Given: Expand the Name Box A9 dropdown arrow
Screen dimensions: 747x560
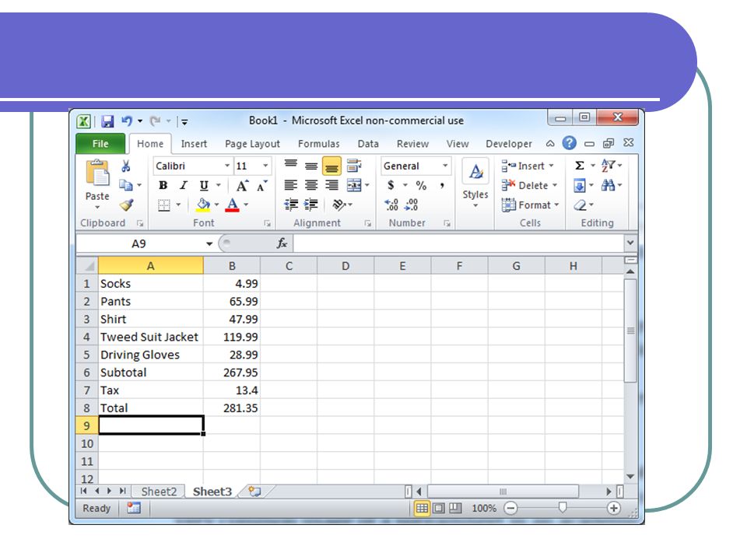Looking at the screenshot, I should click(209, 243).
